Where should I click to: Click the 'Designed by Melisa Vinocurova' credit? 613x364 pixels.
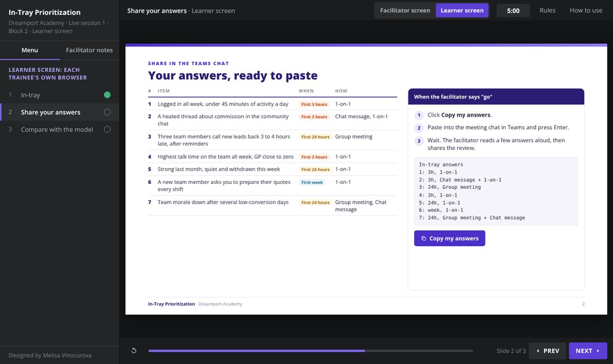tap(50, 355)
